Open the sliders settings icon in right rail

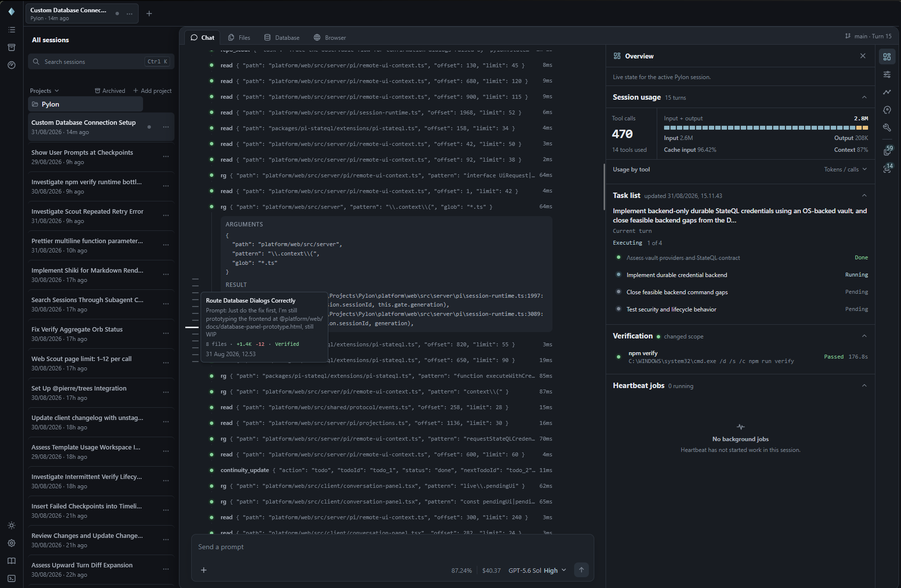pos(887,75)
